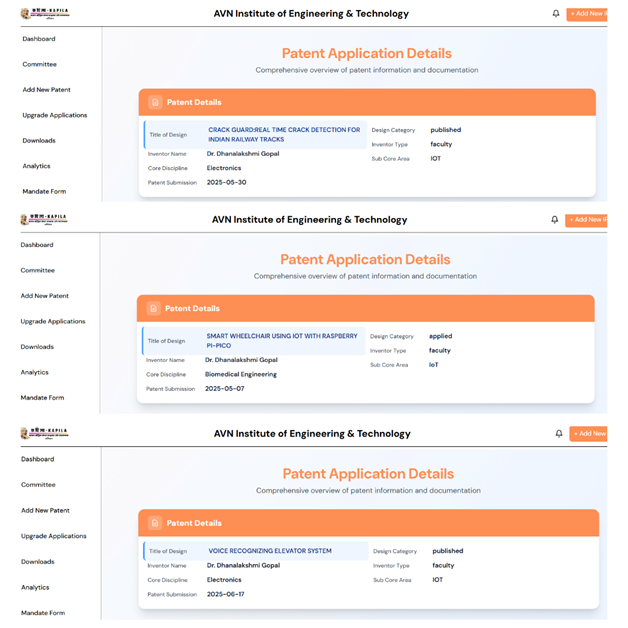Click Patent Details icon above Crack Guard title
The height and width of the screenshot is (628, 628).
155,102
